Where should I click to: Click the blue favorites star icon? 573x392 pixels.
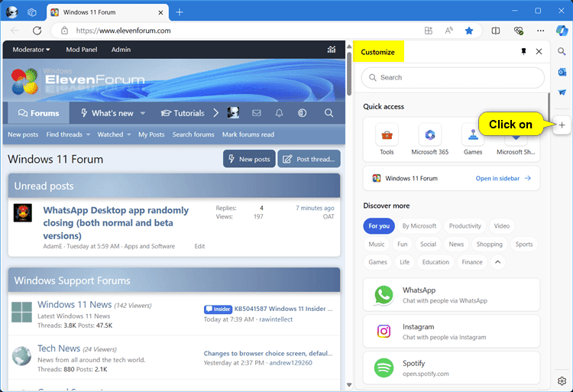(469, 31)
